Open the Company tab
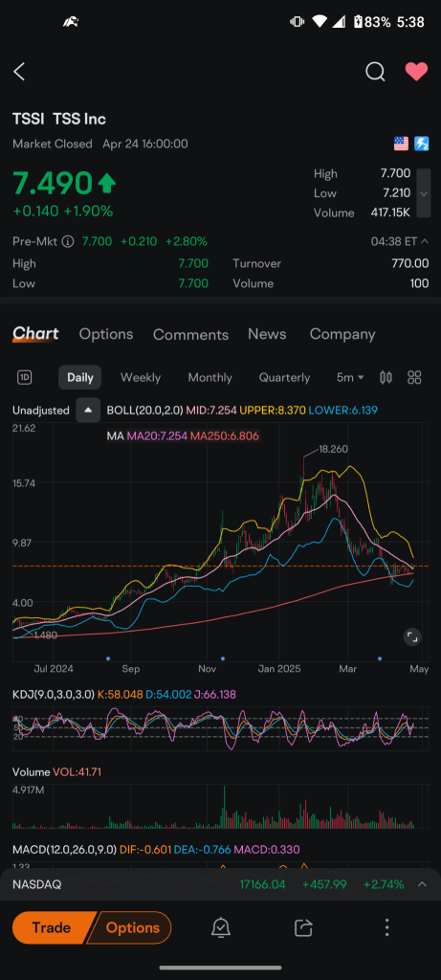 click(342, 334)
